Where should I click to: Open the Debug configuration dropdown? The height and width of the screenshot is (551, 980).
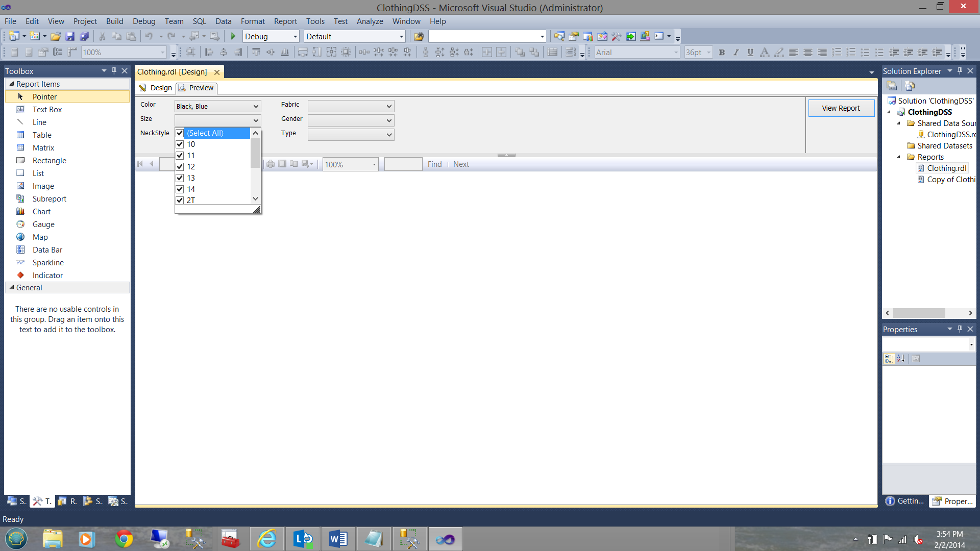pyautogui.click(x=295, y=37)
